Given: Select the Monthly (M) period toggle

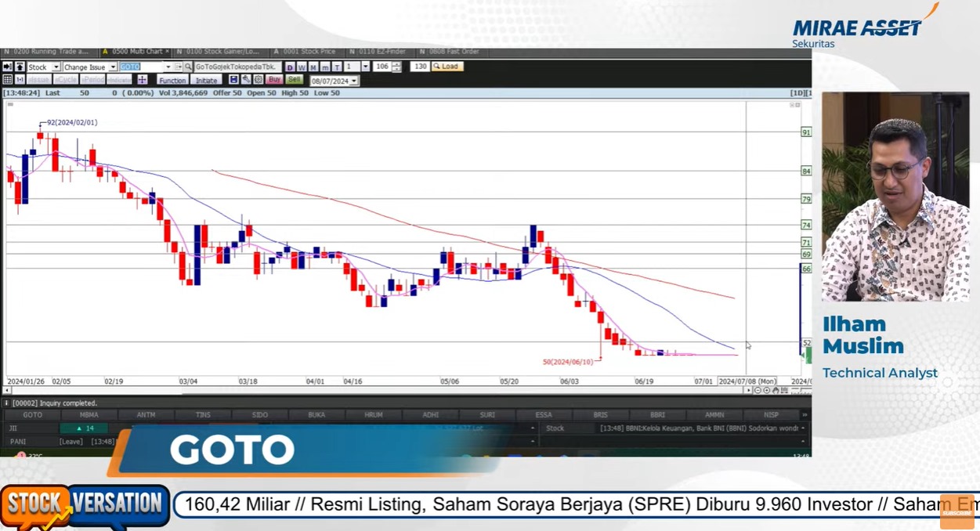Looking at the screenshot, I should pyautogui.click(x=313, y=67).
